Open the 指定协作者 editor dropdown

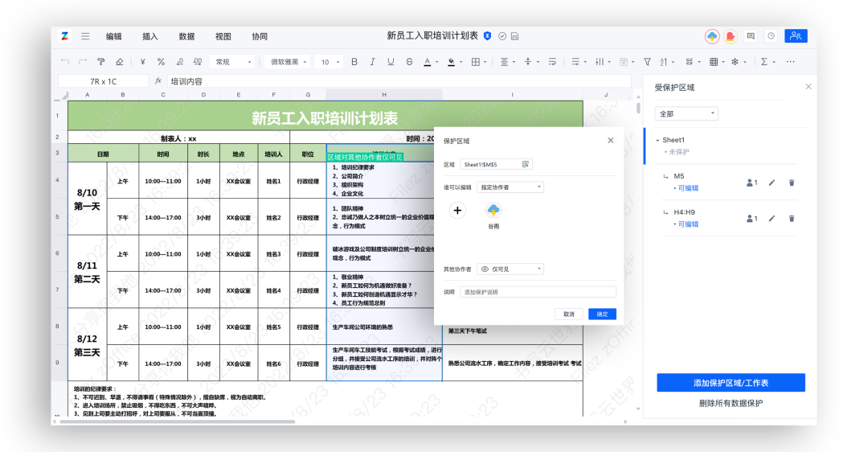(x=510, y=187)
